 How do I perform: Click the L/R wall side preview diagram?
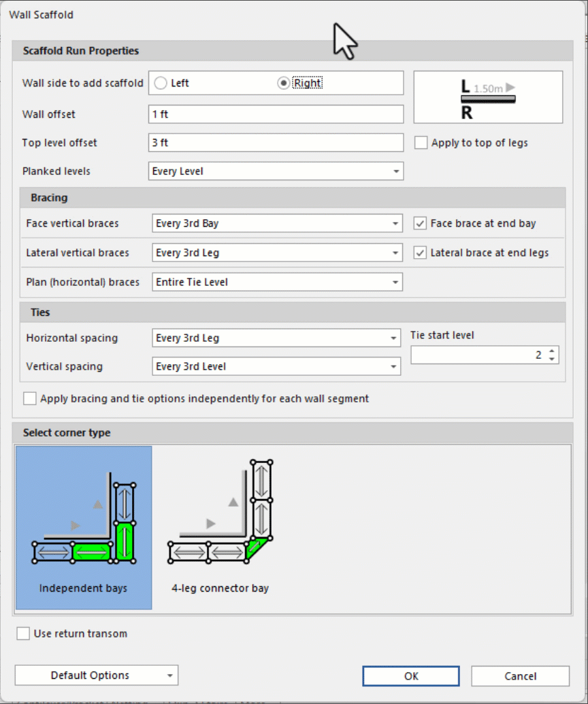point(488,97)
